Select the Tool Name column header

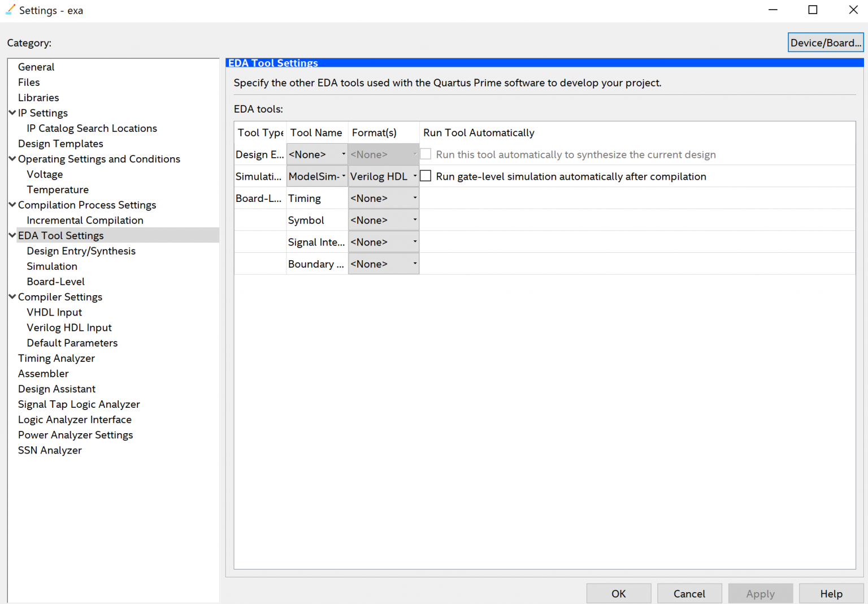click(316, 133)
